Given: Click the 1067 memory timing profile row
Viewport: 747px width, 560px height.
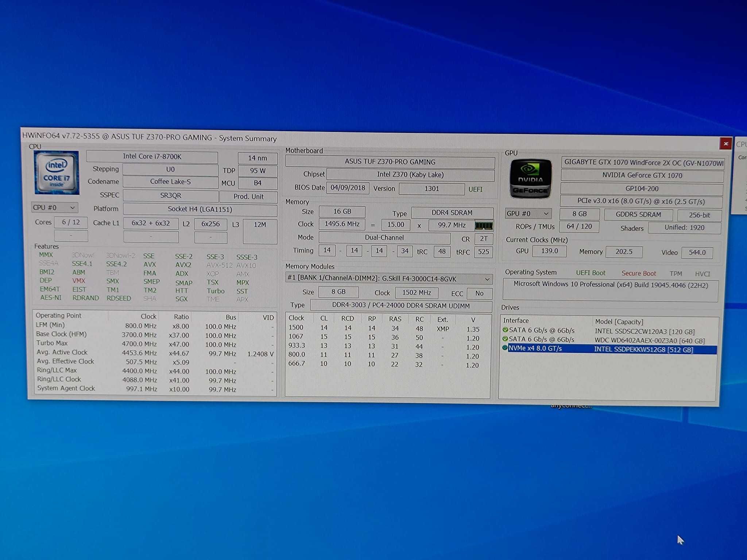Looking at the screenshot, I should pyautogui.click(x=387, y=337).
